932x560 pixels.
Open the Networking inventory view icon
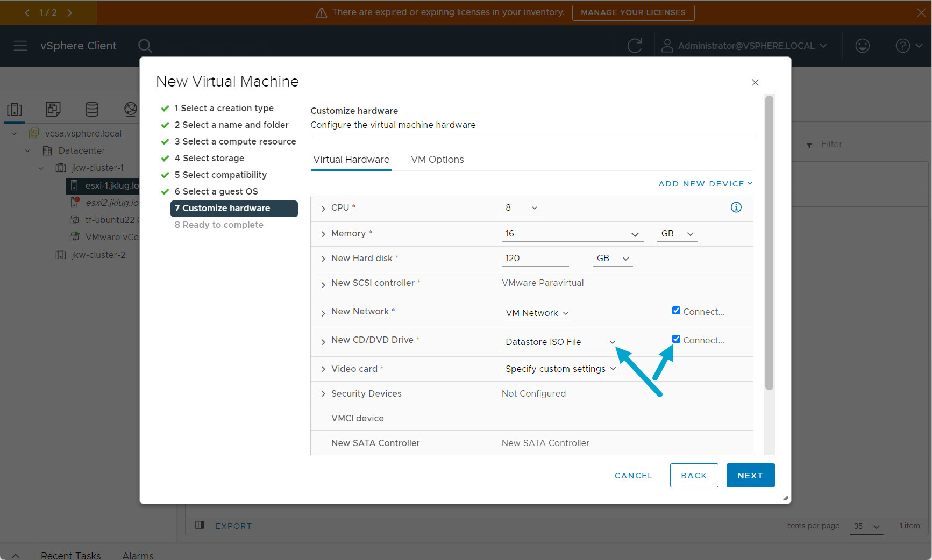[130, 110]
